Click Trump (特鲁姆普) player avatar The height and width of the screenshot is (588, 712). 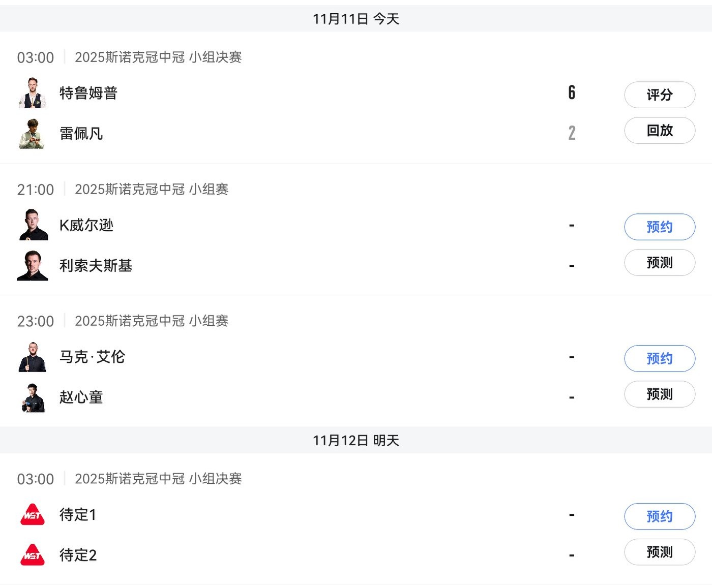tap(33, 93)
